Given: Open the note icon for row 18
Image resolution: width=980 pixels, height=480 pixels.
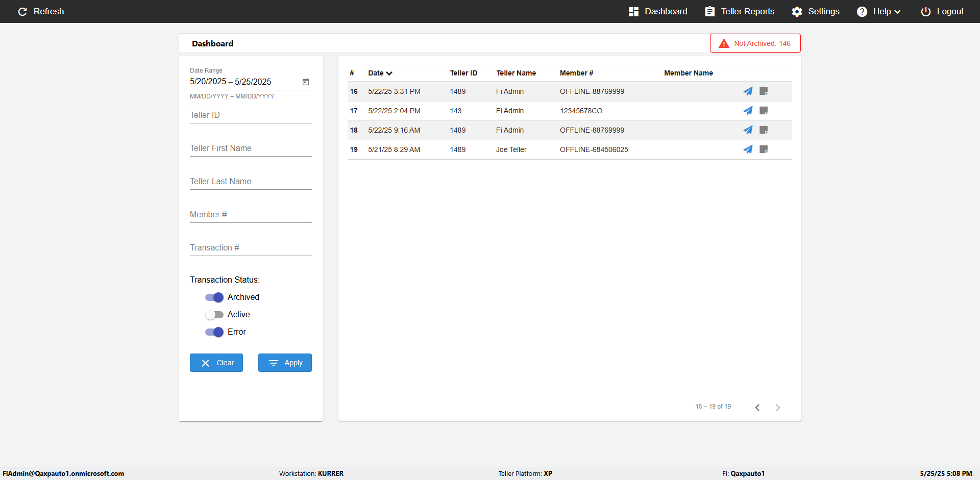Looking at the screenshot, I should 764,130.
